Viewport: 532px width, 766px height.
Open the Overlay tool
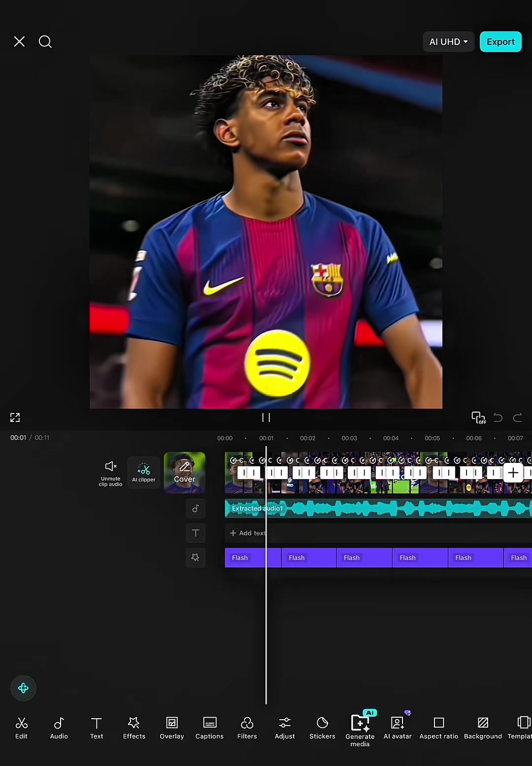pyautogui.click(x=172, y=728)
